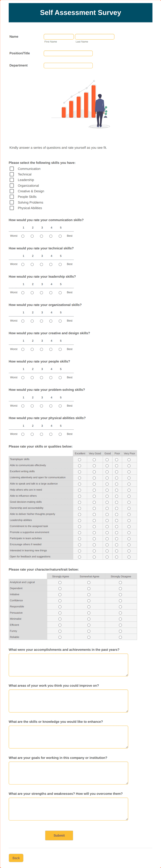The width and height of the screenshot is (161, 868).
Task: Rate communication skills as 5
Action: coord(60,236)
